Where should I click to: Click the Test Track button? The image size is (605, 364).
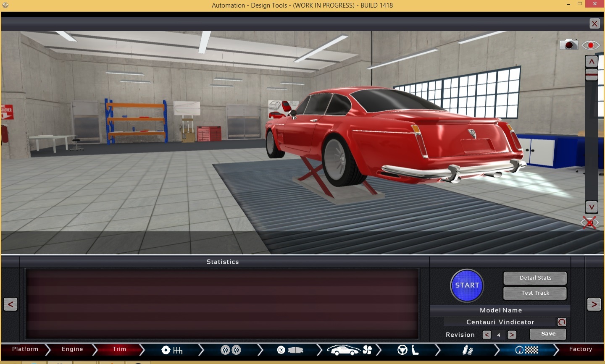click(535, 293)
